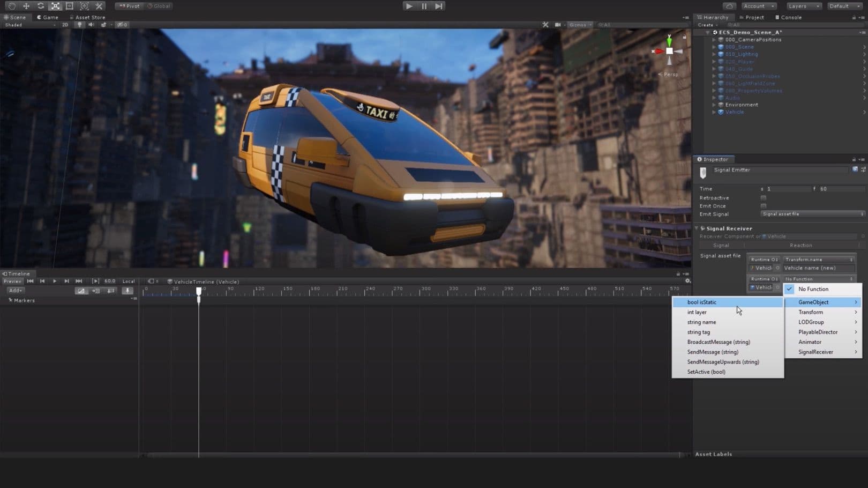Select the Hand tool in the toolbar
868x488 pixels.
11,6
